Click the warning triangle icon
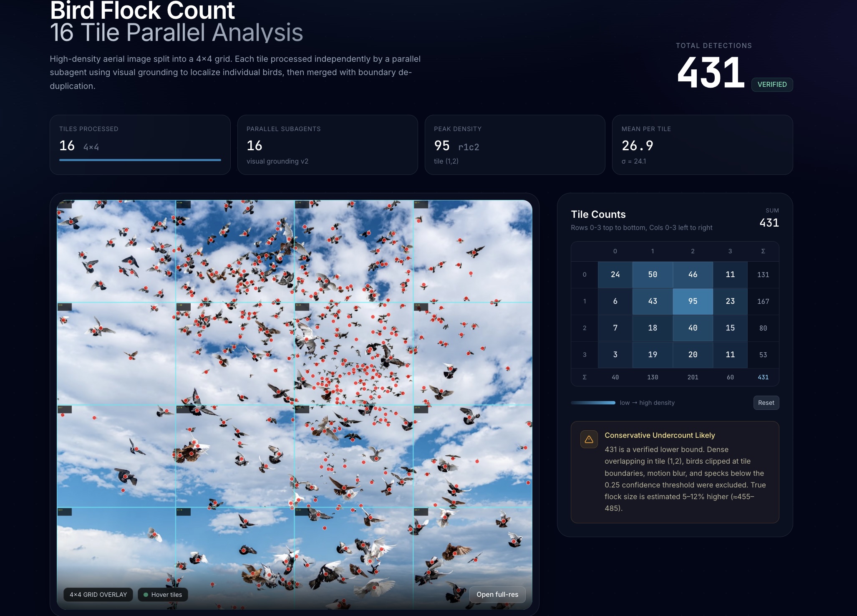This screenshot has height=616, width=857. tap(589, 439)
